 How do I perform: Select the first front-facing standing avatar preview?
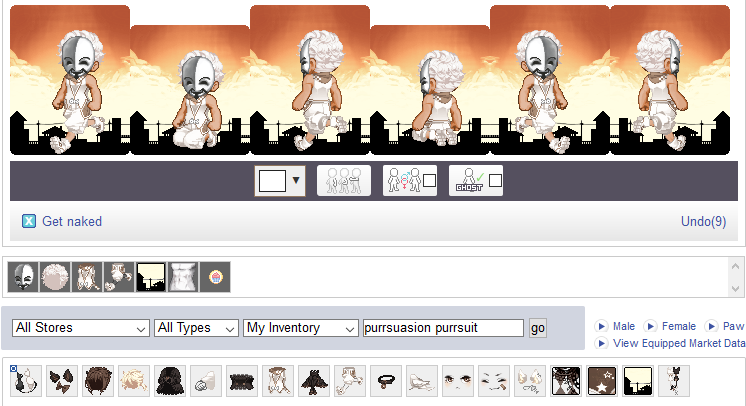click(x=70, y=80)
